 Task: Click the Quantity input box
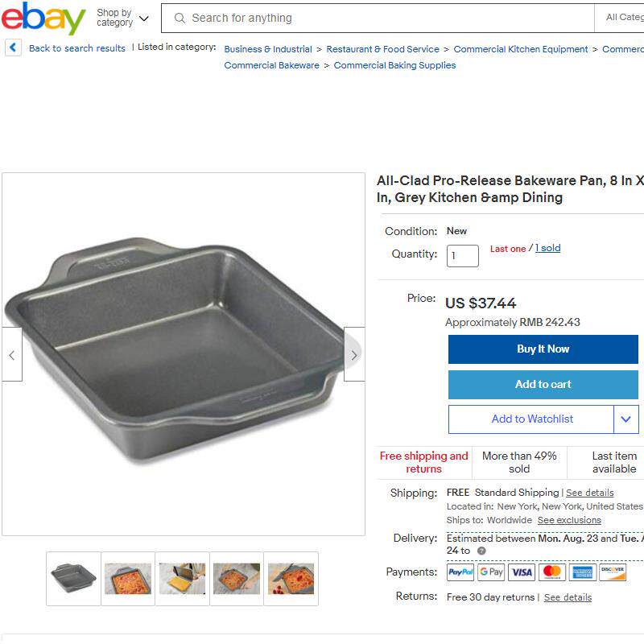(x=463, y=256)
